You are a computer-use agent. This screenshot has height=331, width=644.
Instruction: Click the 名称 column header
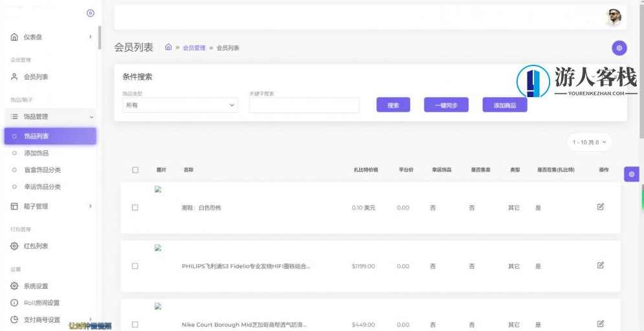coord(188,170)
